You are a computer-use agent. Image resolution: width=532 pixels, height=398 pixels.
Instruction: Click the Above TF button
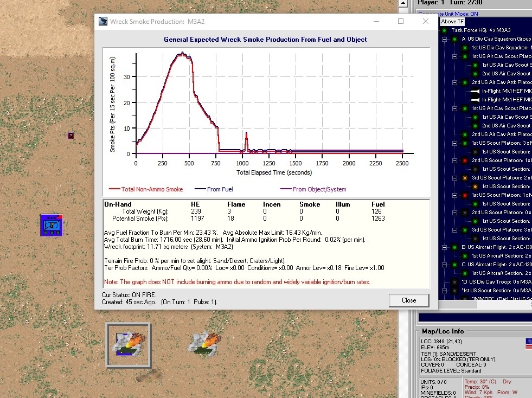(452, 21)
